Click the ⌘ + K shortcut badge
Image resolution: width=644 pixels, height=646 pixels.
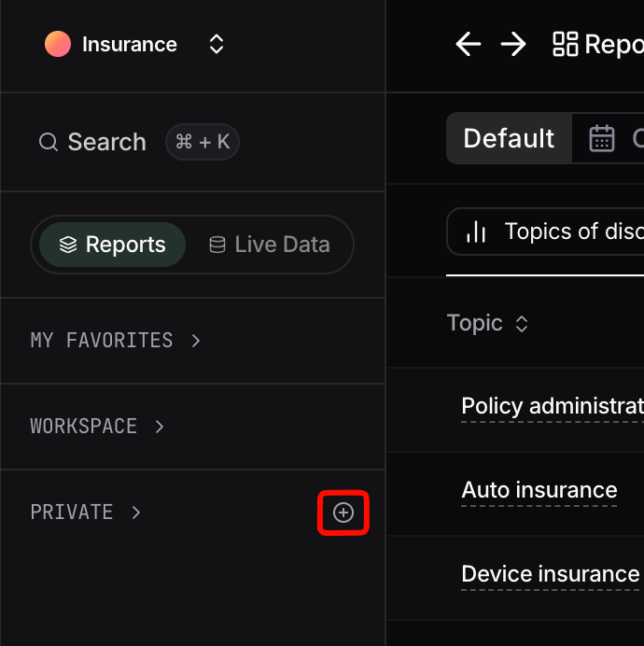[x=203, y=142]
